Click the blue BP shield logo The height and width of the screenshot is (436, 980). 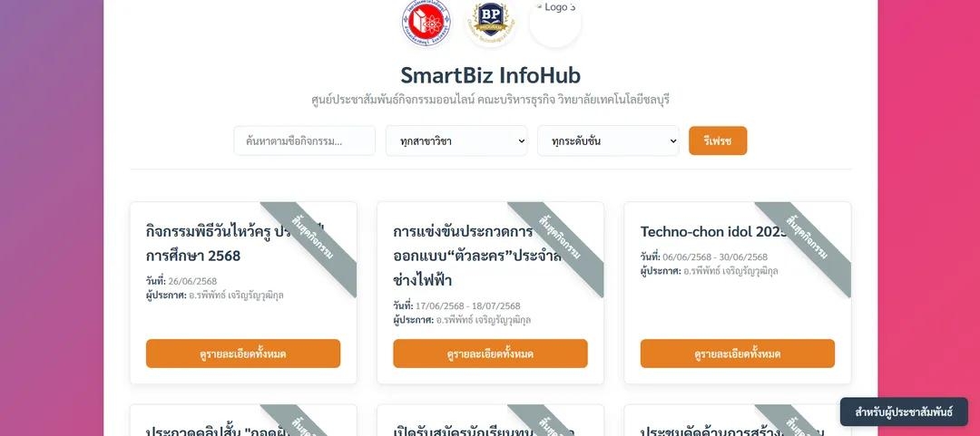point(491,23)
